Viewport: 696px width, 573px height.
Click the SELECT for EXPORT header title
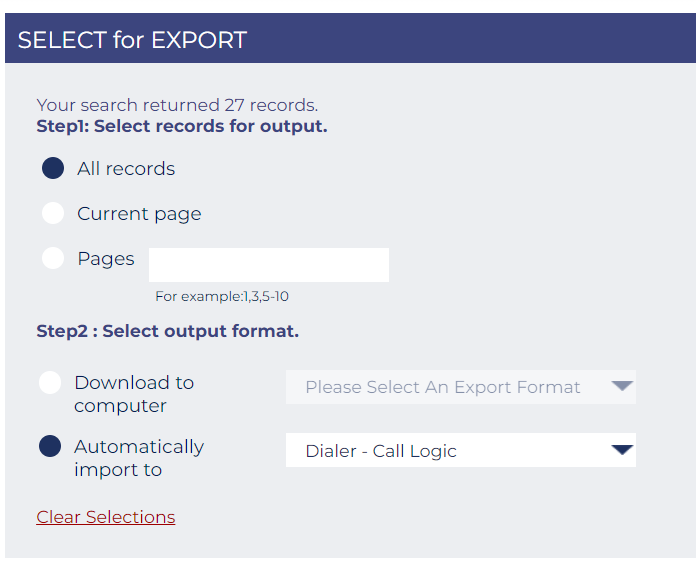132,40
